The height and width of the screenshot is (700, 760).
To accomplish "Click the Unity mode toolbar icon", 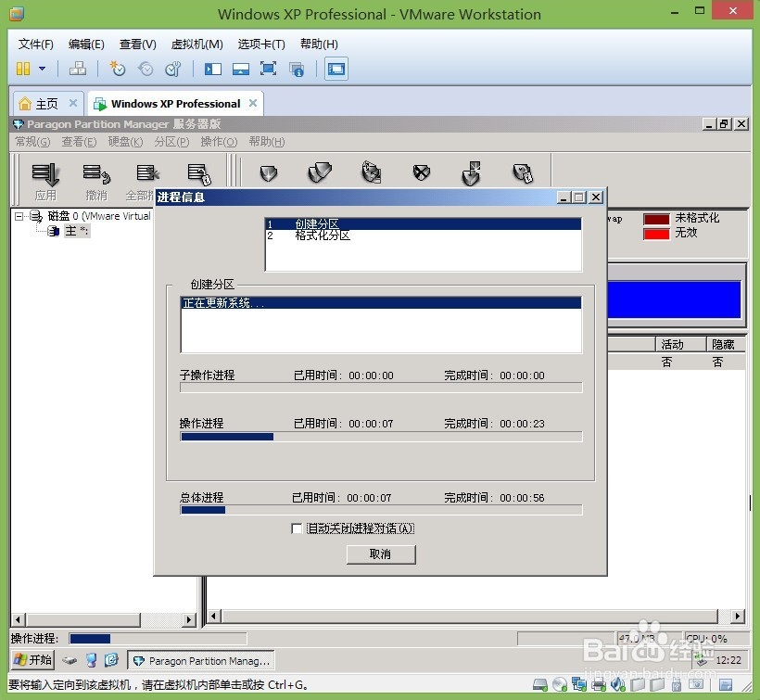I will point(297,70).
